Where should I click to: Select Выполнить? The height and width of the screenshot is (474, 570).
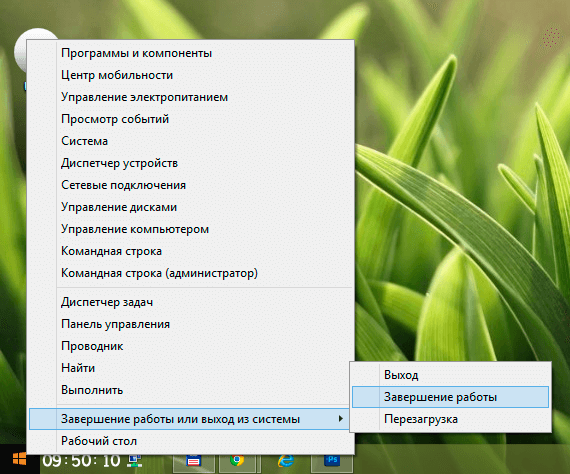click(190, 390)
